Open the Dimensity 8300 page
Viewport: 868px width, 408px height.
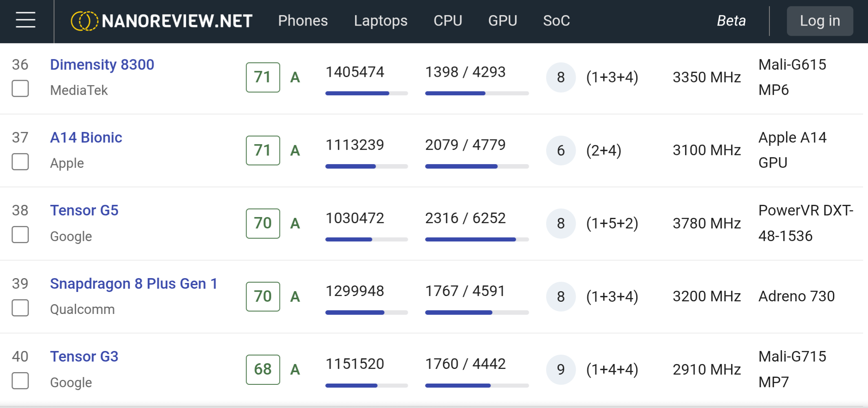pos(102,65)
